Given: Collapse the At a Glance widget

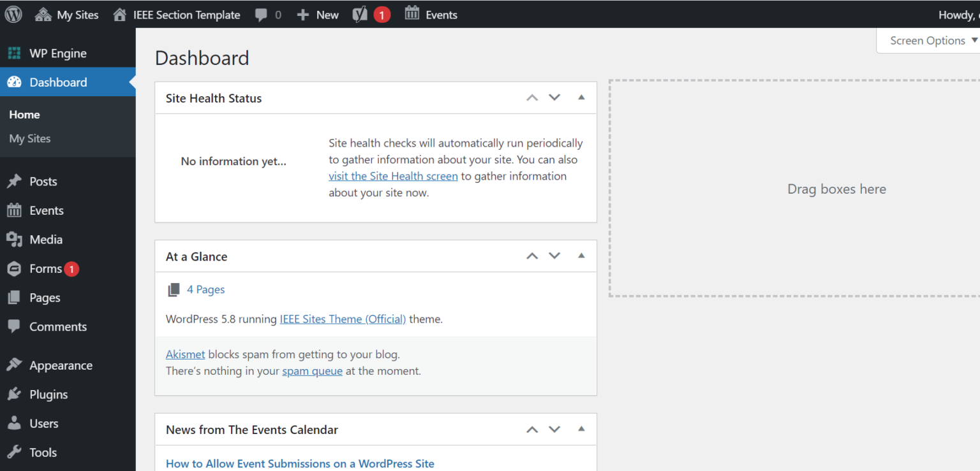Looking at the screenshot, I should click(x=581, y=255).
